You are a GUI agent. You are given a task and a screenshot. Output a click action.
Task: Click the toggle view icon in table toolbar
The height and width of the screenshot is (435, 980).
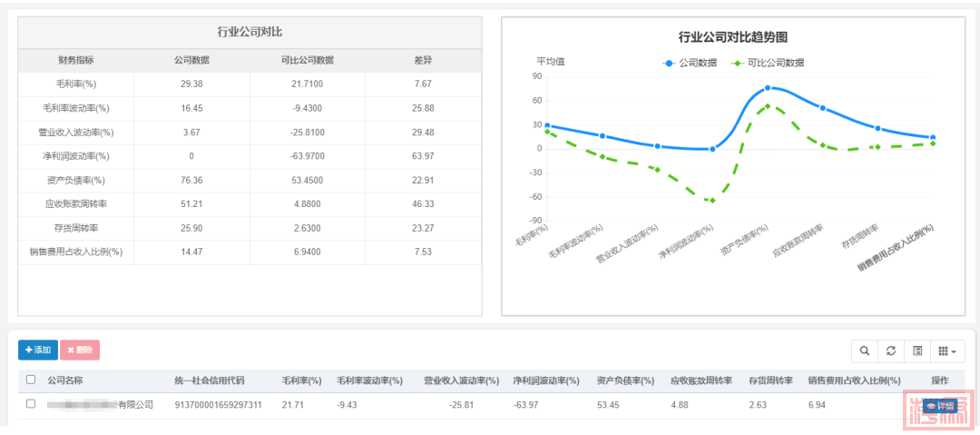coord(917,351)
